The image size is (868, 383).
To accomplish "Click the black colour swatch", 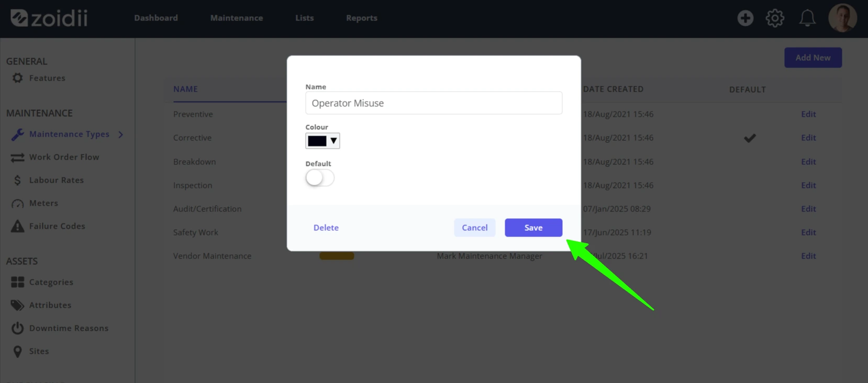I will [x=317, y=141].
